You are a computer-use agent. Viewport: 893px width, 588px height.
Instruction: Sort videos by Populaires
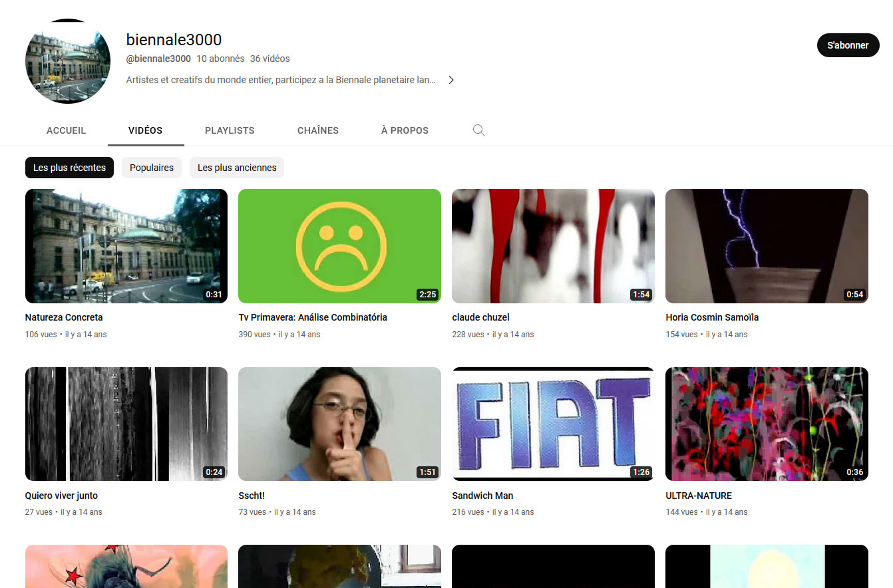coord(152,168)
